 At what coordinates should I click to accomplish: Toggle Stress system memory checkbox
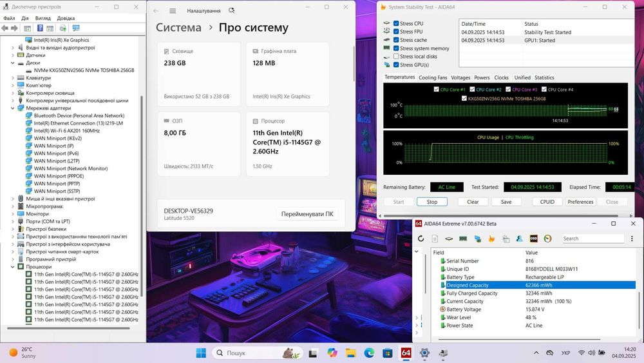click(396, 48)
